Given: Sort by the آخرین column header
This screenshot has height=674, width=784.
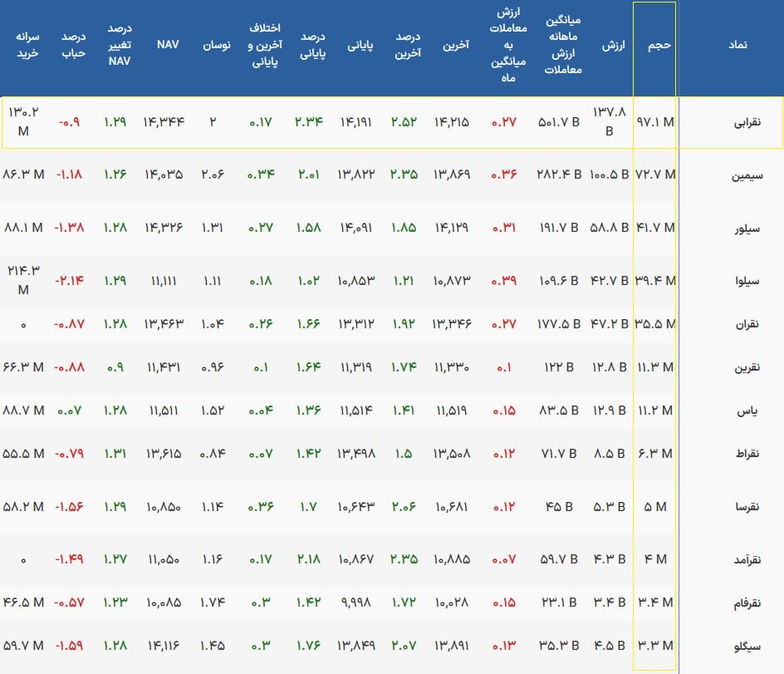Looking at the screenshot, I should pyautogui.click(x=455, y=46).
